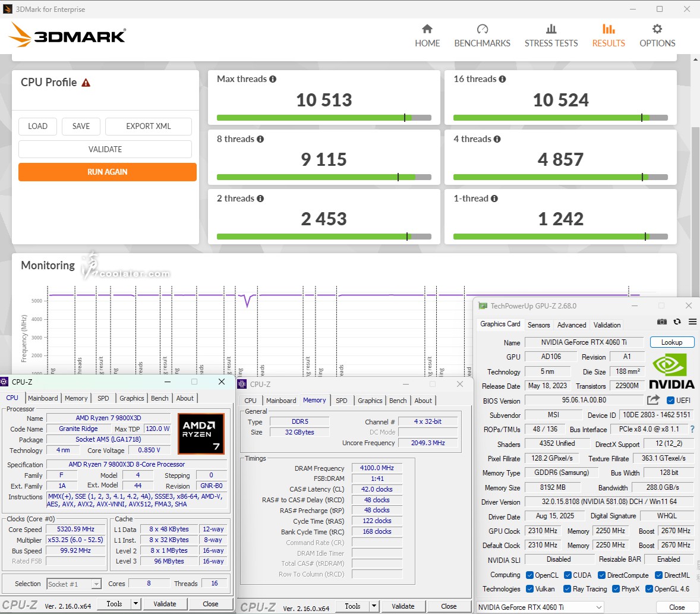Click the frequency dip in monitoring graph

click(x=247, y=301)
